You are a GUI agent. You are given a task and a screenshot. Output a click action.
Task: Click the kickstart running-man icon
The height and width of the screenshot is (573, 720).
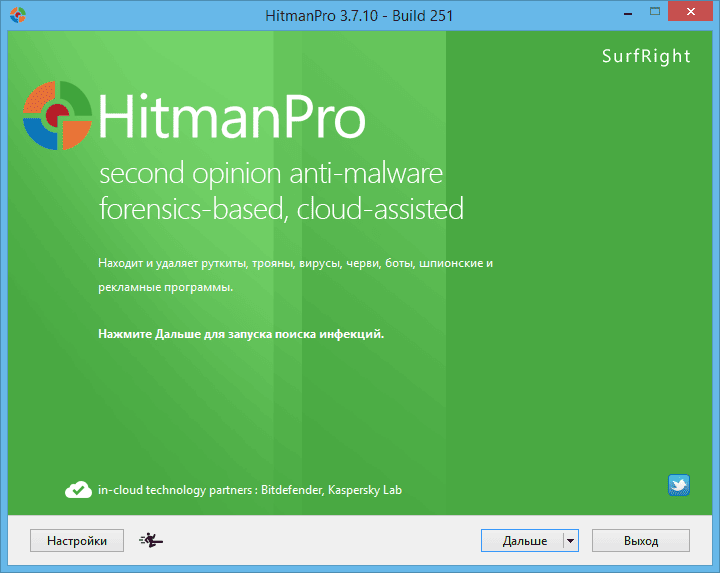(151, 540)
